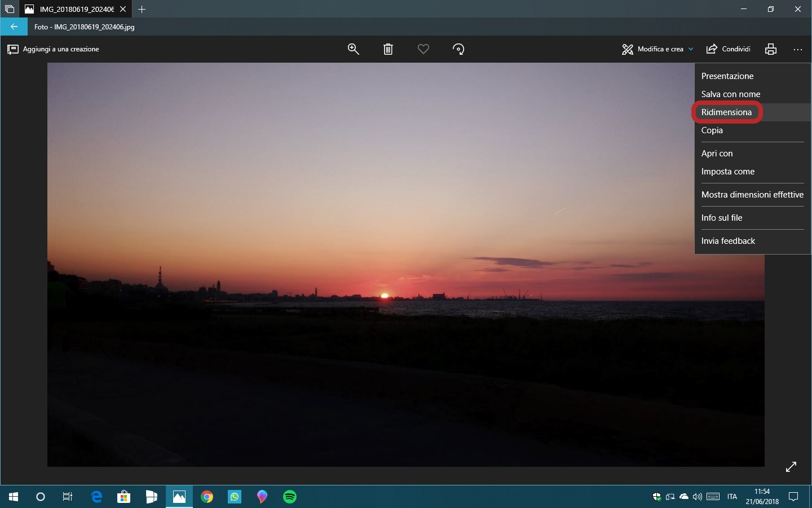Image resolution: width=812 pixels, height=508 pixels.
Task: Click ITA language indicator
Action: pos(732,497)
